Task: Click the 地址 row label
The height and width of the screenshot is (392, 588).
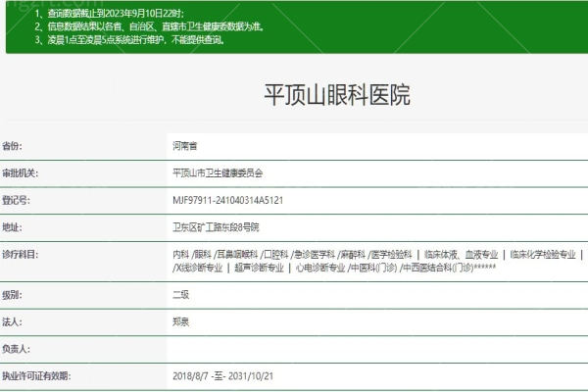Action: (x=12, y=227)
